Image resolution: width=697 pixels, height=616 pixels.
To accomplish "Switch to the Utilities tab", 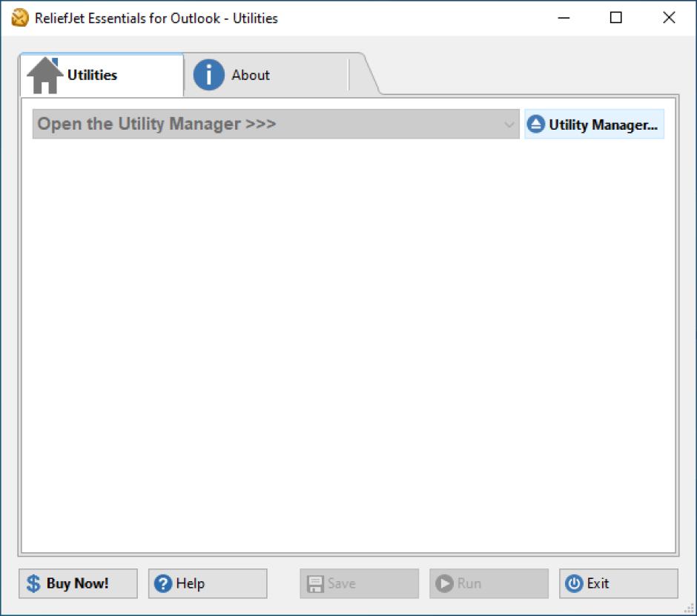I will pos(102,75).
